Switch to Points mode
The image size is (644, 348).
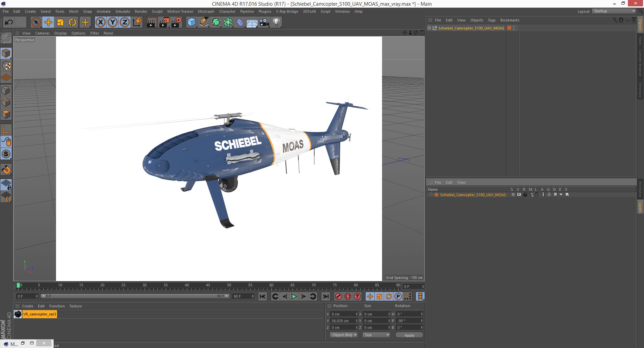coord(6,90)
